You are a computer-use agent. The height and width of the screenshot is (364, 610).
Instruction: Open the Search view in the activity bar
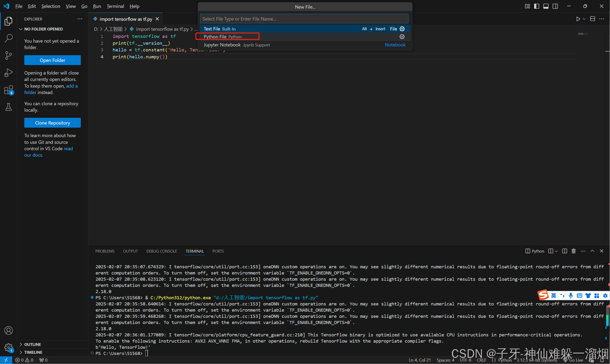tap(9, 38)
